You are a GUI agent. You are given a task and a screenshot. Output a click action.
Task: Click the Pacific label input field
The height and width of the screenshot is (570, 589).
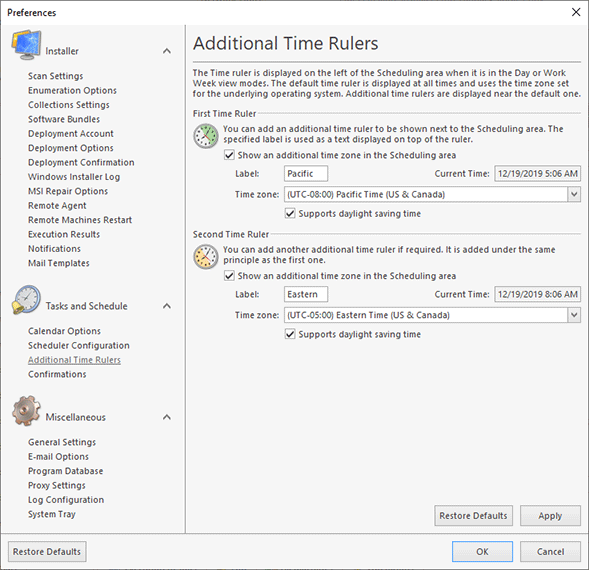pos(306,174)
